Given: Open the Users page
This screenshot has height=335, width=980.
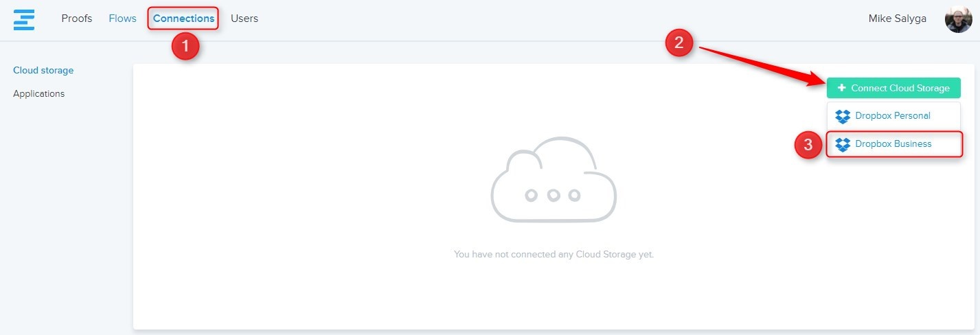Looking at the screenshot, I should (x=244, y=19).
